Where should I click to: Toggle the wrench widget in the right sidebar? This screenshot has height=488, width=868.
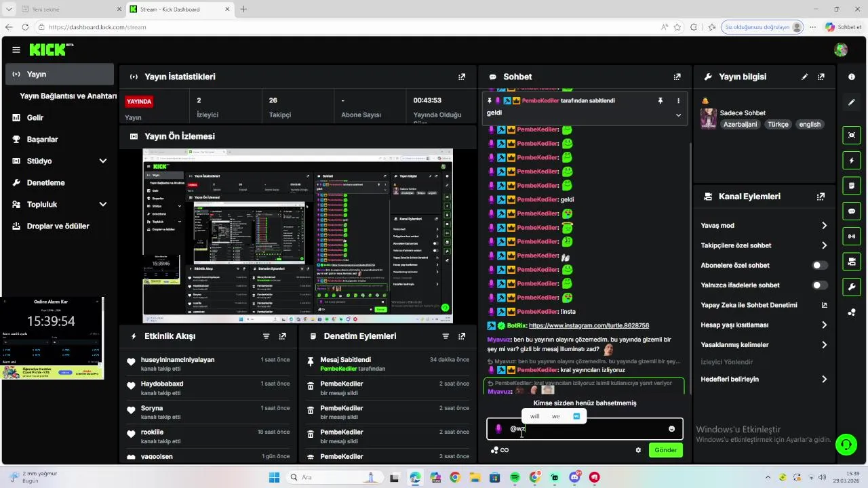[852, 287]
